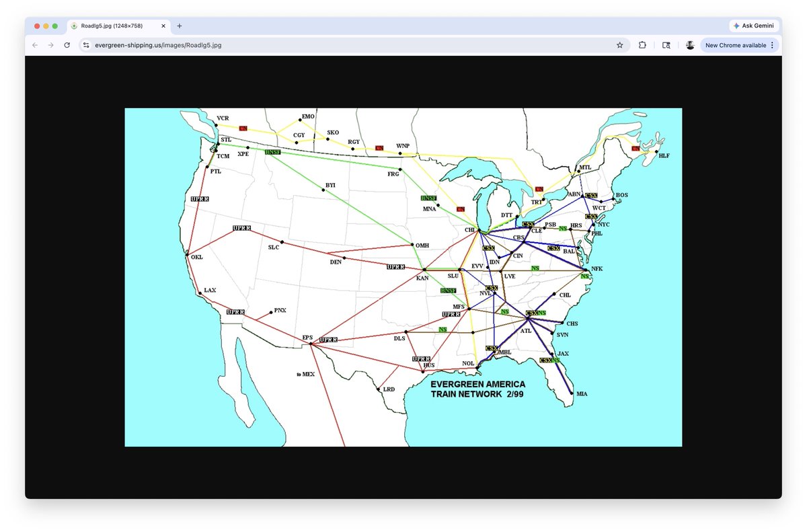
Task: Click the EVERGREEN AMERICA title text
Action: tap(478, 384)
